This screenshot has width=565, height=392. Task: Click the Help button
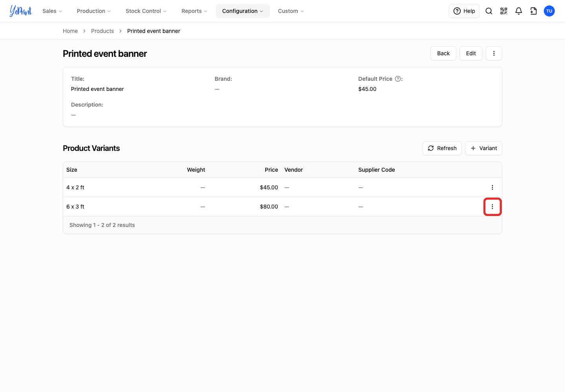464,11
